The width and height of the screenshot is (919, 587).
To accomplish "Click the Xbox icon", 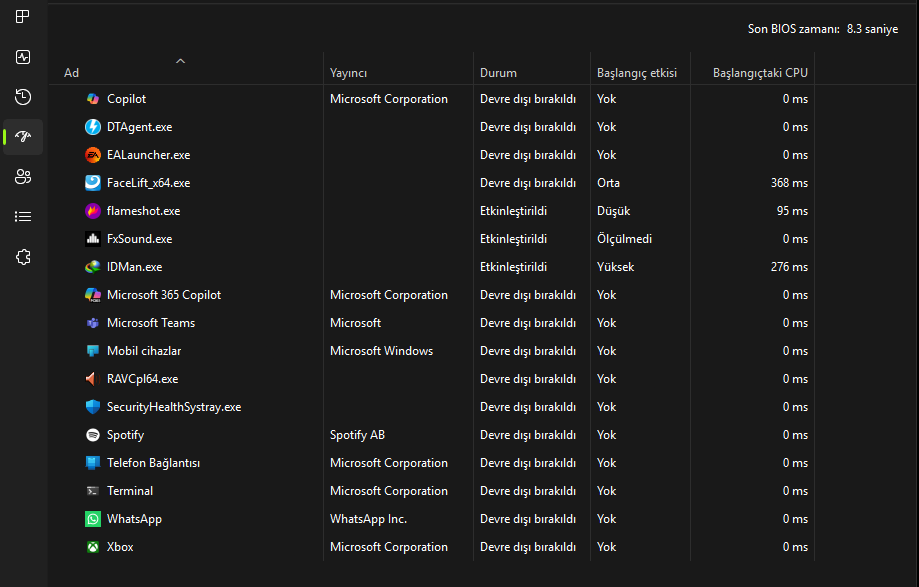I will [x=93, y=547].
